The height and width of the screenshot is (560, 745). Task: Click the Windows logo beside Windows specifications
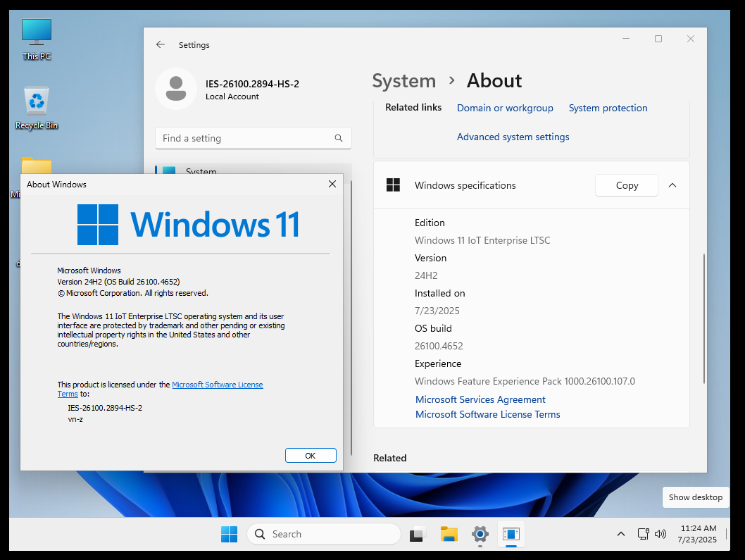[x=393, y=185]
